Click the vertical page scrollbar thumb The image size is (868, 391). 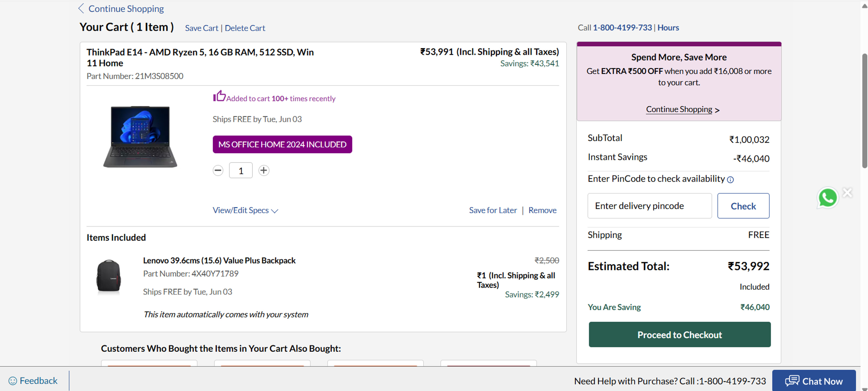864,110
